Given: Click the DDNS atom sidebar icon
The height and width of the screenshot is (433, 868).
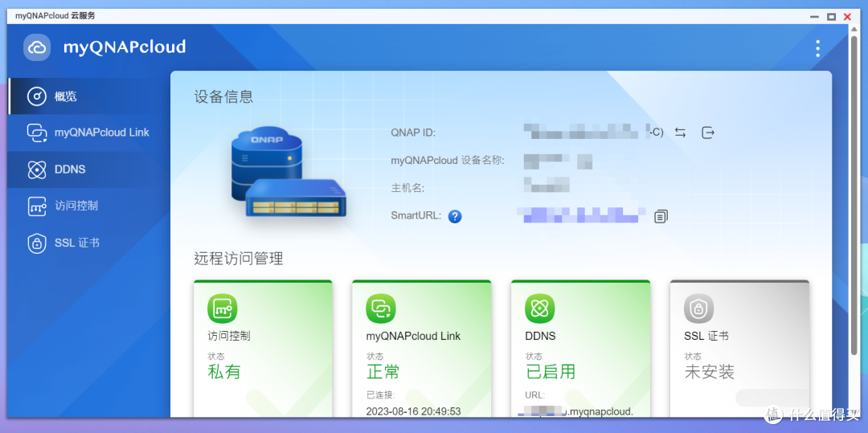Looking at the screenshot, I should coord(36,170).
